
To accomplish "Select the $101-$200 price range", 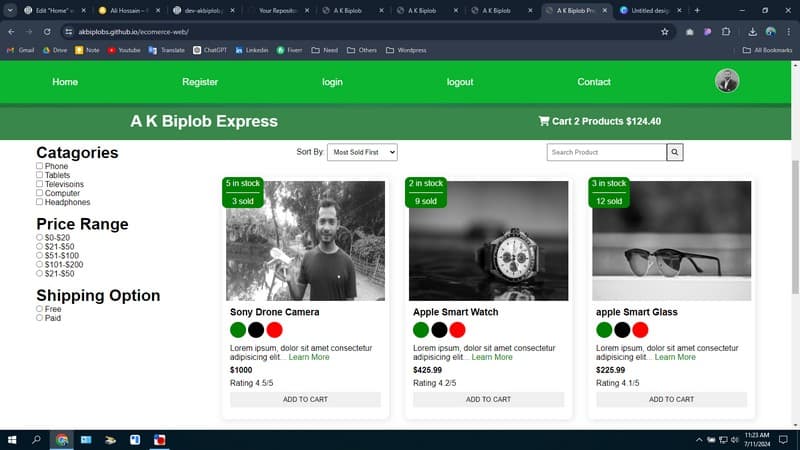I will (x=39, y=264).
